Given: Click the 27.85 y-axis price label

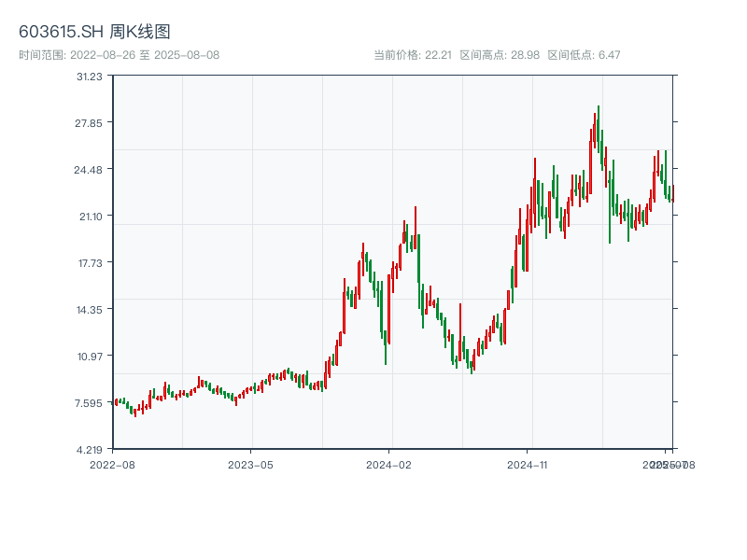Looking at the screenshot, I should (90, 123).
